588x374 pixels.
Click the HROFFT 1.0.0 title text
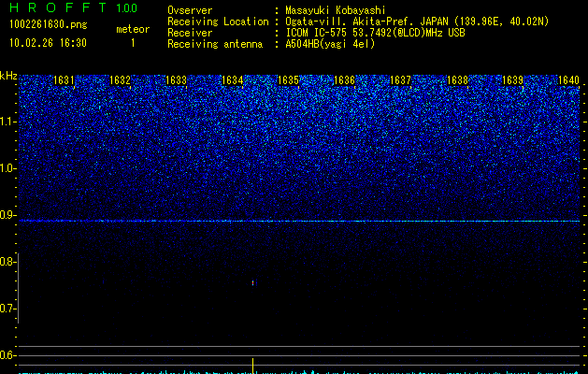[73, 7]
